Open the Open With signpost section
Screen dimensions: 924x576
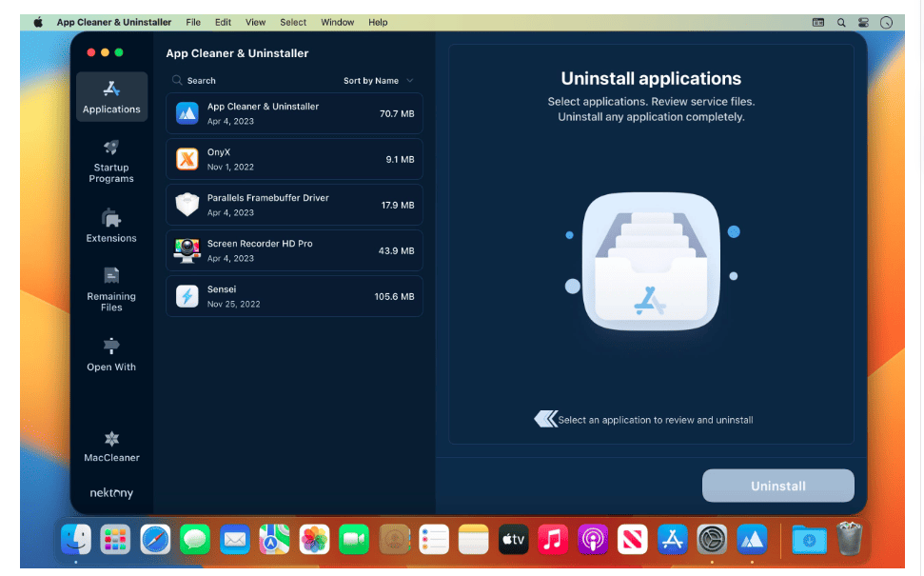pyautogui.click(x=111, y=354)
